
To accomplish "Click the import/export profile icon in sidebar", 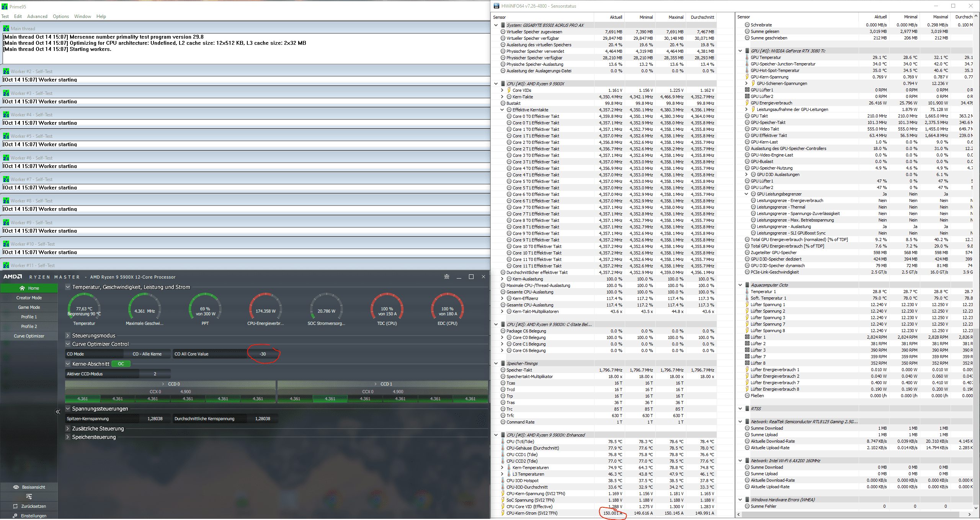I will point(29,497).
